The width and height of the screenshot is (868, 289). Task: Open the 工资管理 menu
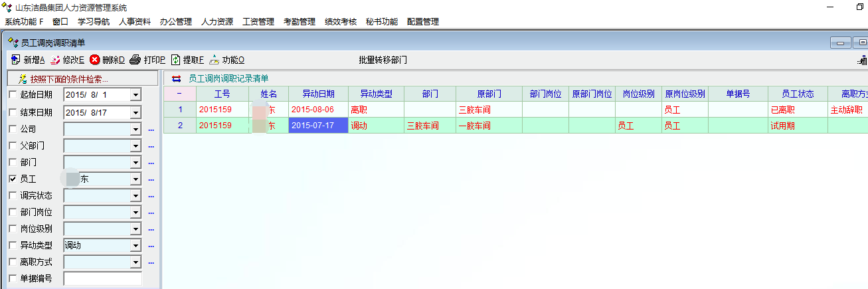pyautogui.click(x=258, y=21)
